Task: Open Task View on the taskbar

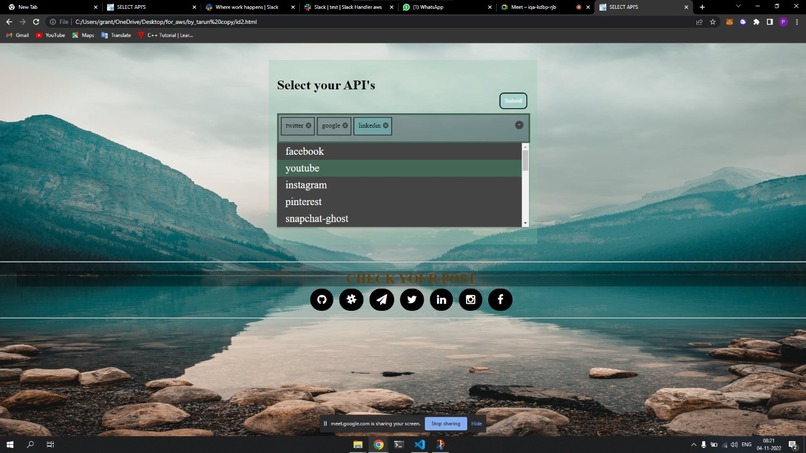Action: [50, 444]
